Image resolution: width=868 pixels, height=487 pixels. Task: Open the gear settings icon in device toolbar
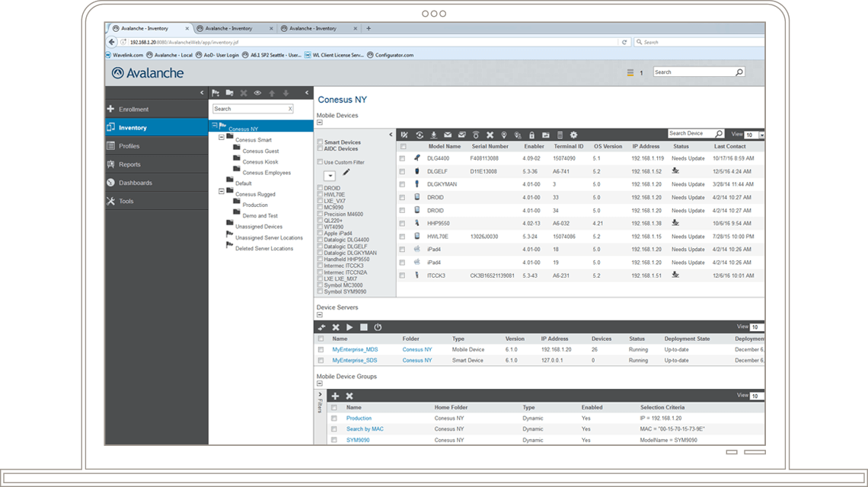(x=574, y=135)
